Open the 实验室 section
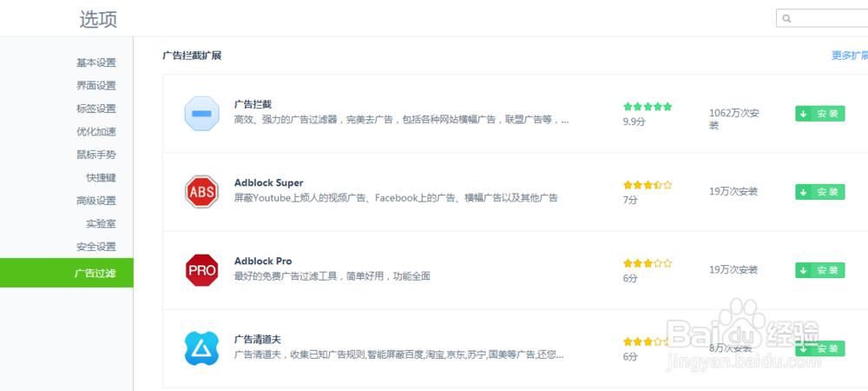This screenshot has width=868, height=391. [101, 224]
